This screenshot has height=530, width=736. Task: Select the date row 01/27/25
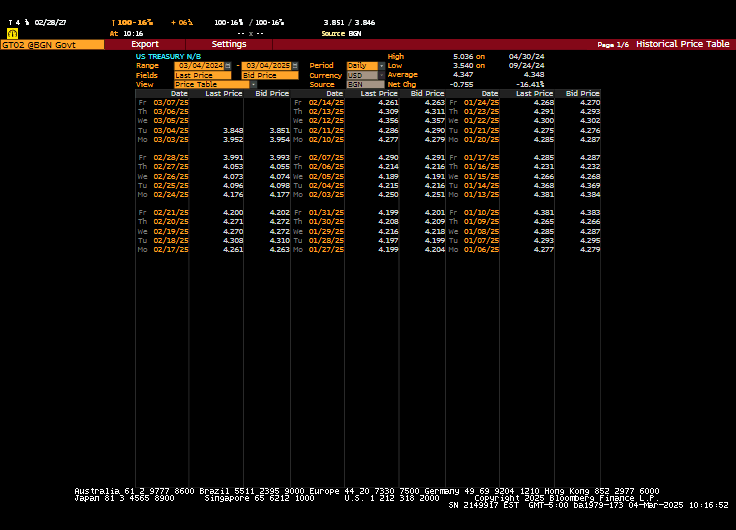pos(326,250)
